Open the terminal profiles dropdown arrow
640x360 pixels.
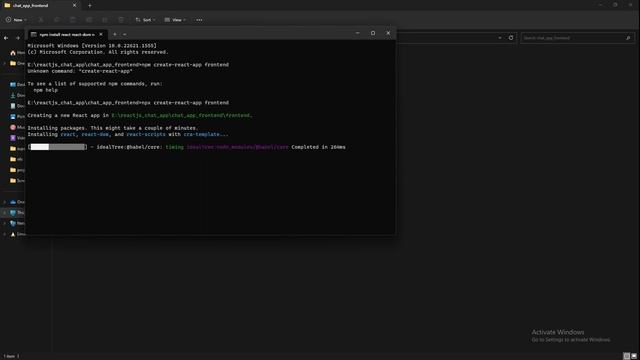pyautogui.click(x=124, y=34)
